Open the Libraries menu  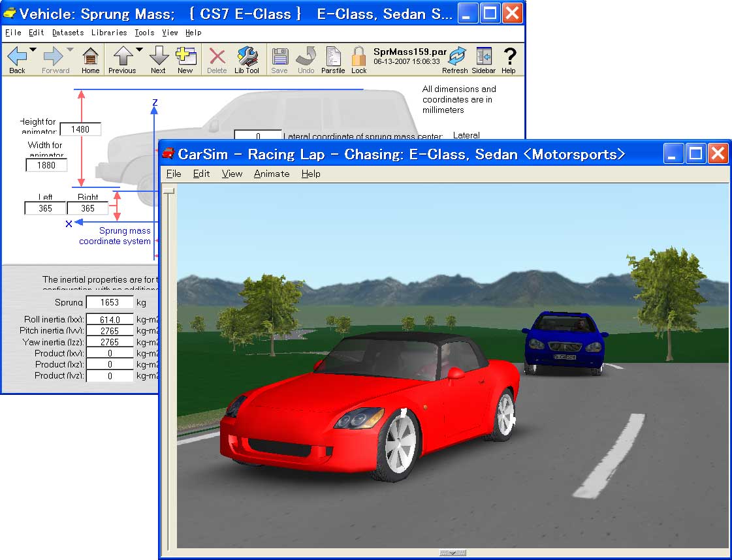(x=109, y=33)
